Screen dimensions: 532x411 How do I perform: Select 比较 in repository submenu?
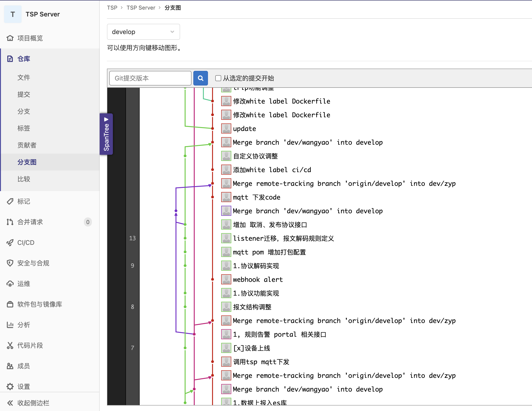24,179
